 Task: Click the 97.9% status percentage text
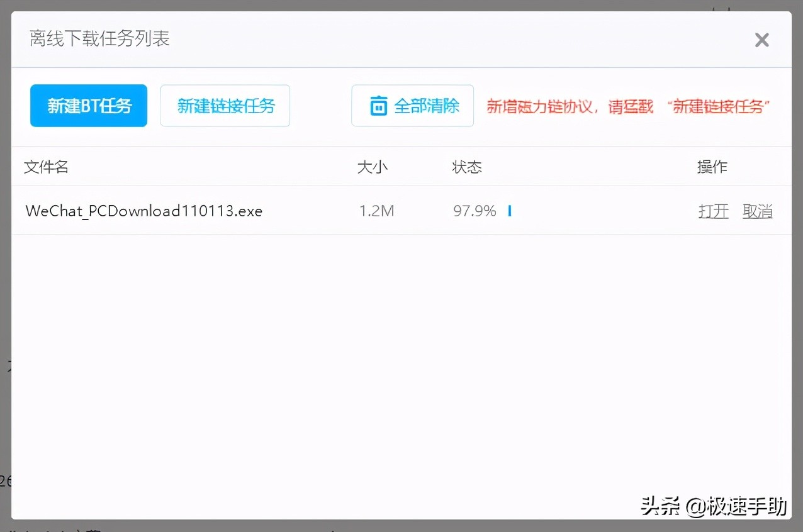pos(474,211)
